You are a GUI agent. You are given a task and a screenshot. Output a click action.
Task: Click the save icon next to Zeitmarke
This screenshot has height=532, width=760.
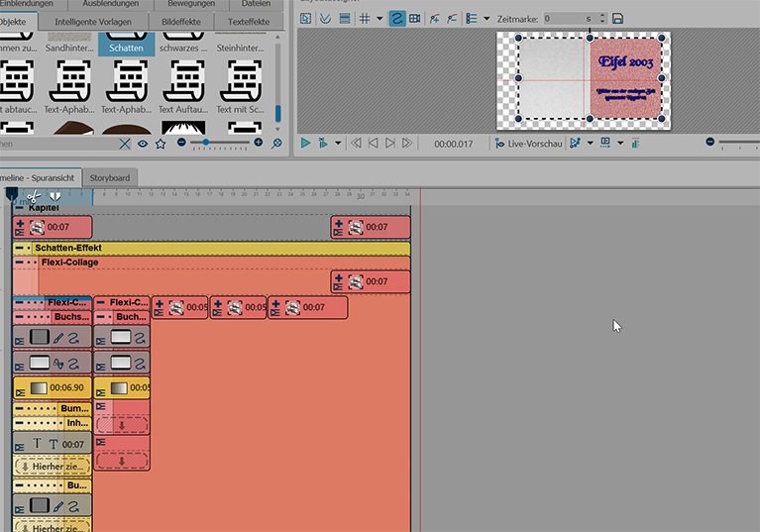coord(618,18)
